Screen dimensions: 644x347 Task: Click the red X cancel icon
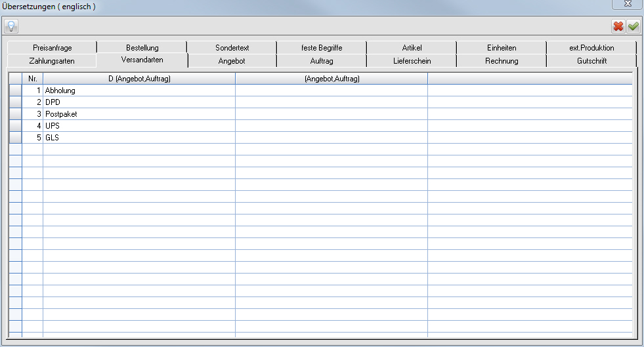point(618,26)
